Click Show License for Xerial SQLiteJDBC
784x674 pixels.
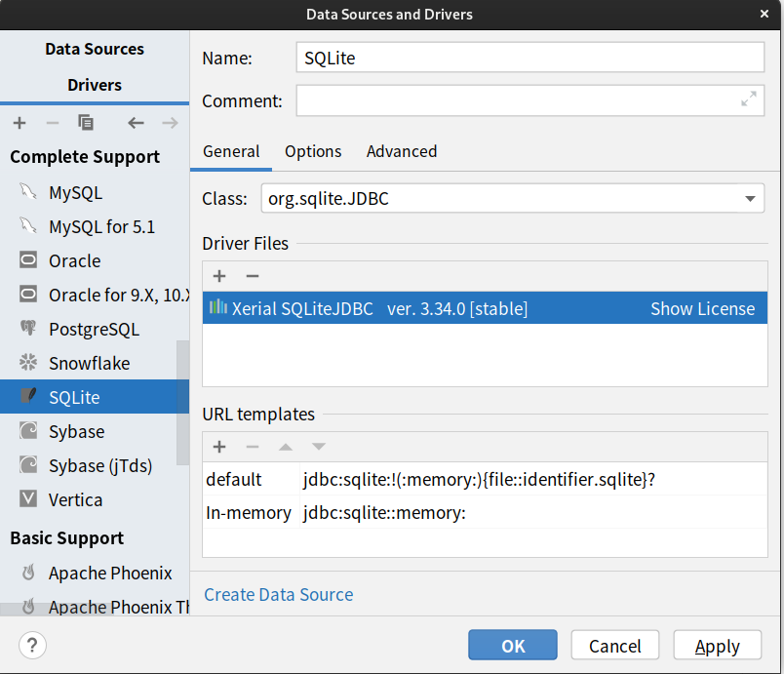click(x=702, y=308)
